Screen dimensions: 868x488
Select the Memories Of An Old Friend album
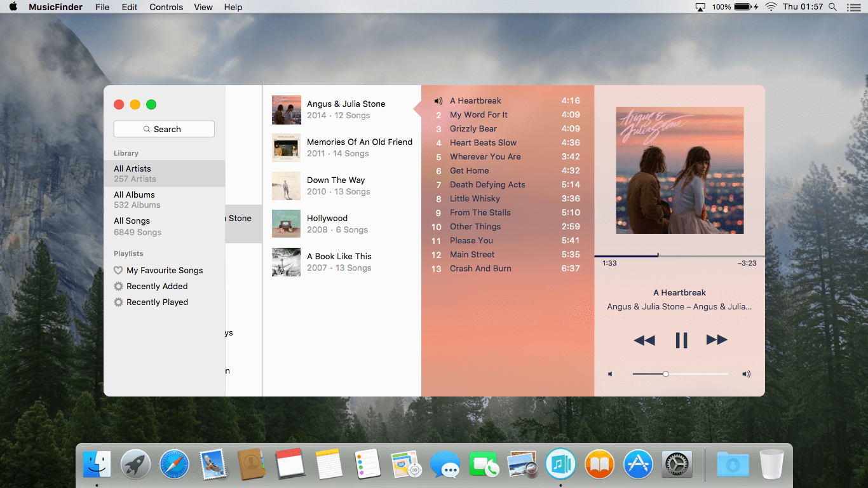click(342, 147)
